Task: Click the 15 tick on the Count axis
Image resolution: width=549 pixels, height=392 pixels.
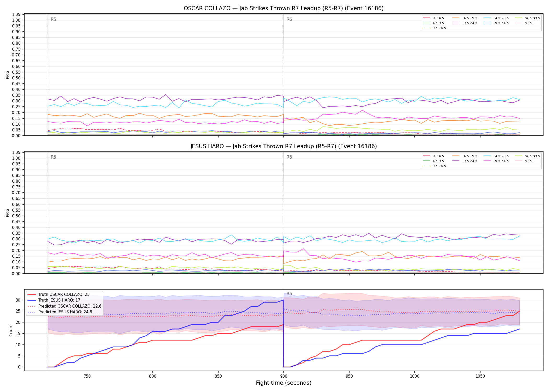Action: pyautogui.click(x=18, y=334)
